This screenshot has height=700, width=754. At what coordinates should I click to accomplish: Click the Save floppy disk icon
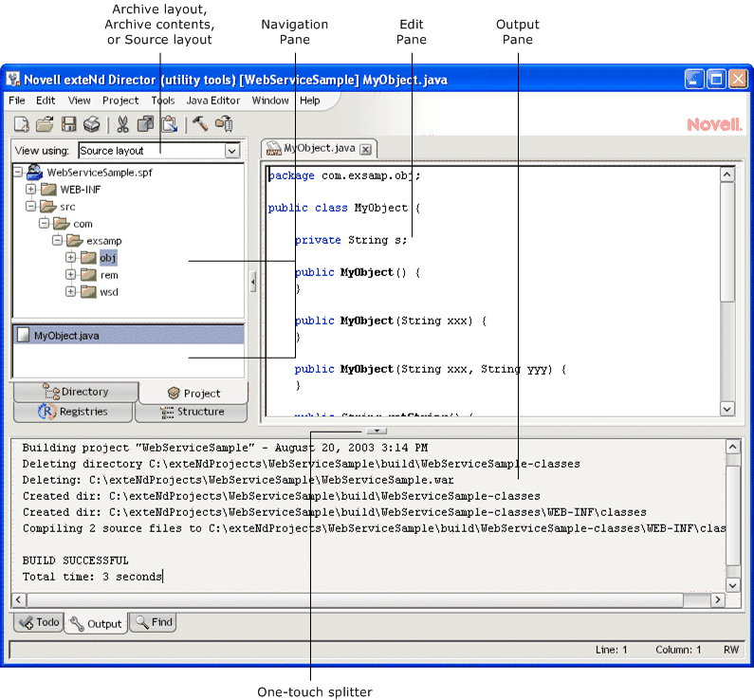click(69, 124)
